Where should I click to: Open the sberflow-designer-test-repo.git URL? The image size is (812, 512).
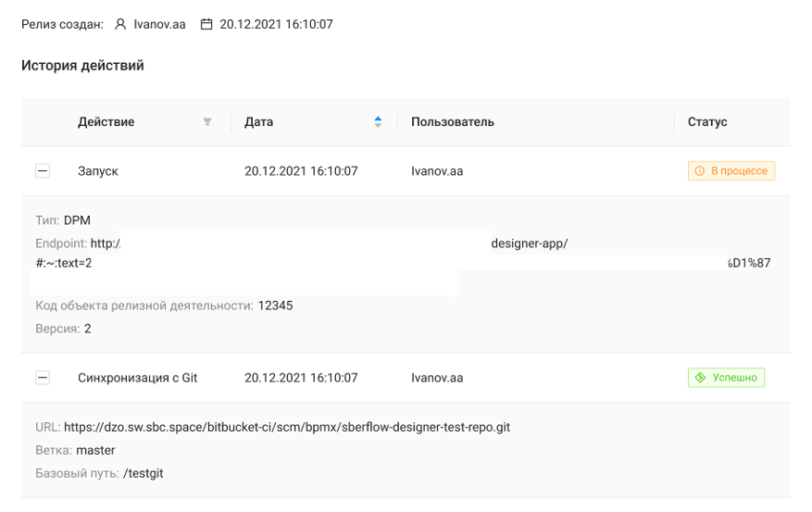click(286, 428)
